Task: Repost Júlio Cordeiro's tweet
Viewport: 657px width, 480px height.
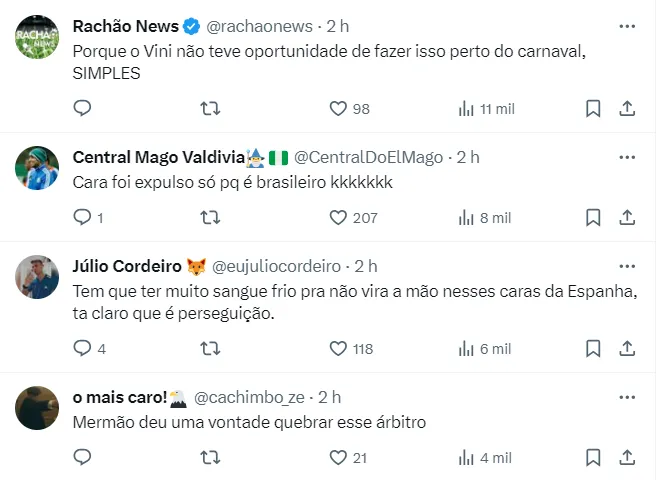Action: coord(211,348)
